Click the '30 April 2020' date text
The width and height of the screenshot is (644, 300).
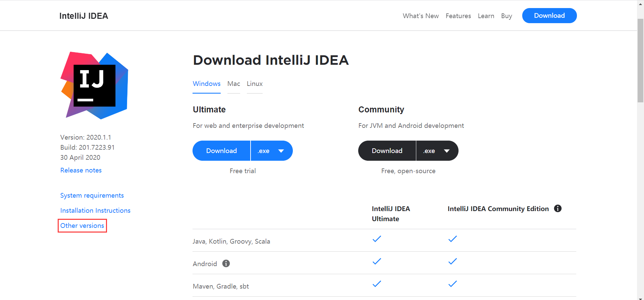click(x=80, y=157)
